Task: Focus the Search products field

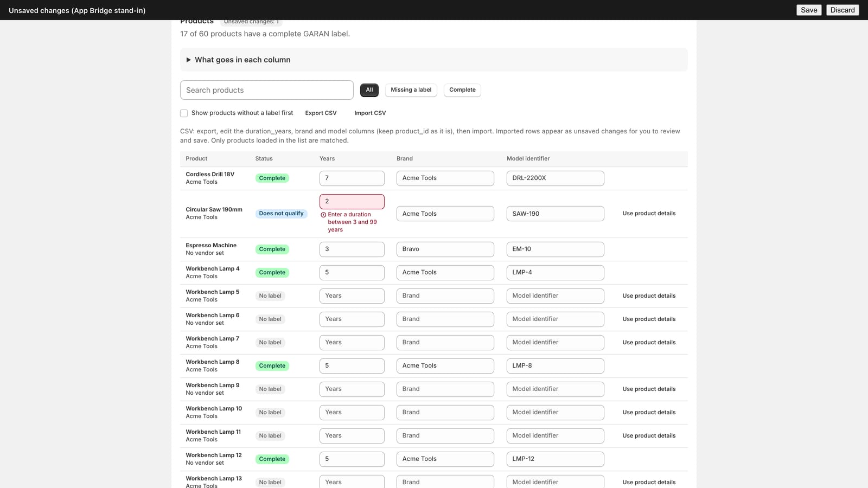Action: 267,90
